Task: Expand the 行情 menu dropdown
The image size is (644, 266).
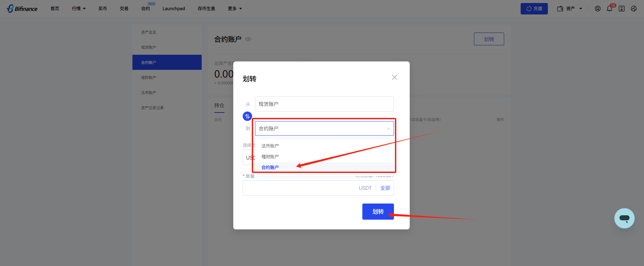Action: (79, 9)
